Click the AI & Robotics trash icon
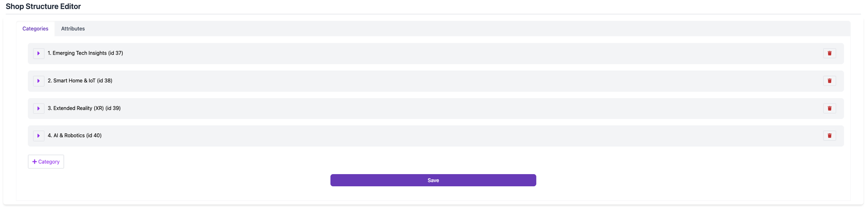This screenshot has height=211, width=868. [x=829, y=136]
